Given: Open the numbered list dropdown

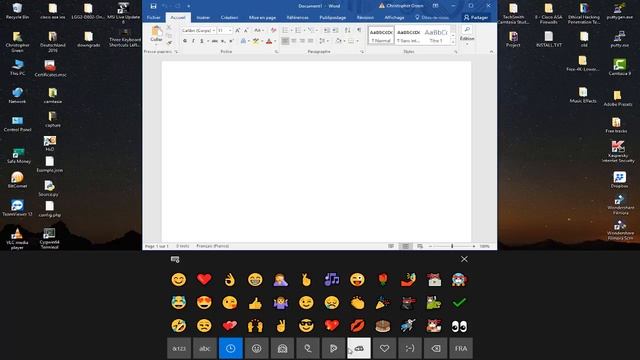Looking at the screenshot, I should [x=304, y=31].
